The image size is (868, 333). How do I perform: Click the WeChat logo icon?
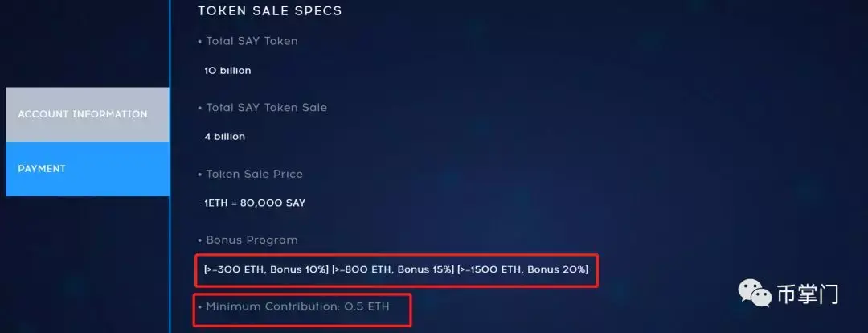pyautogui.click(x=756, y=293)
